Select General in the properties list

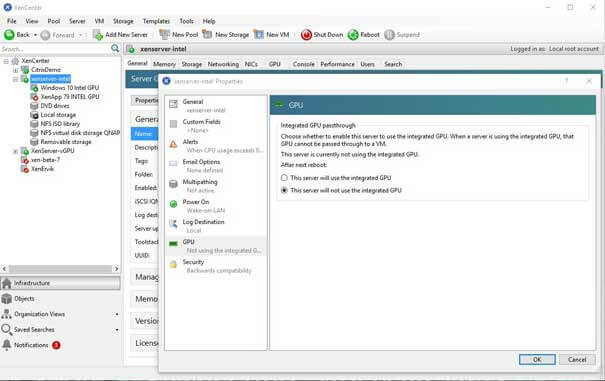tap(216, 106)
